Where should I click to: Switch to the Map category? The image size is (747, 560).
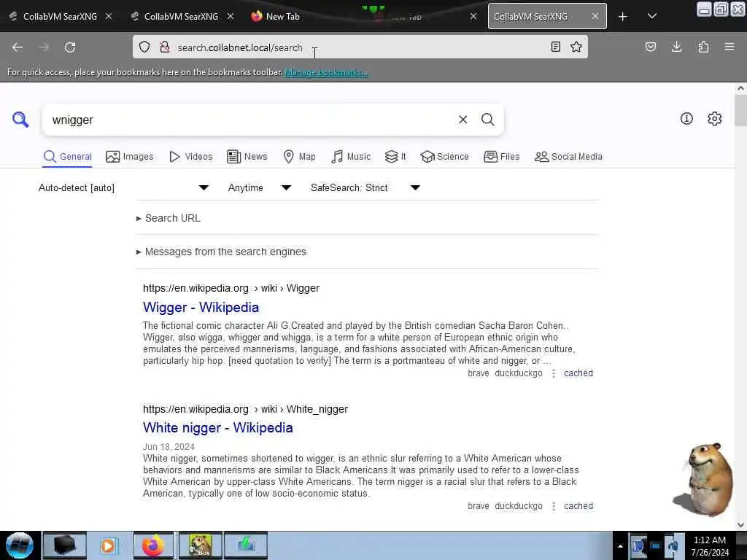tap(299, 157)
